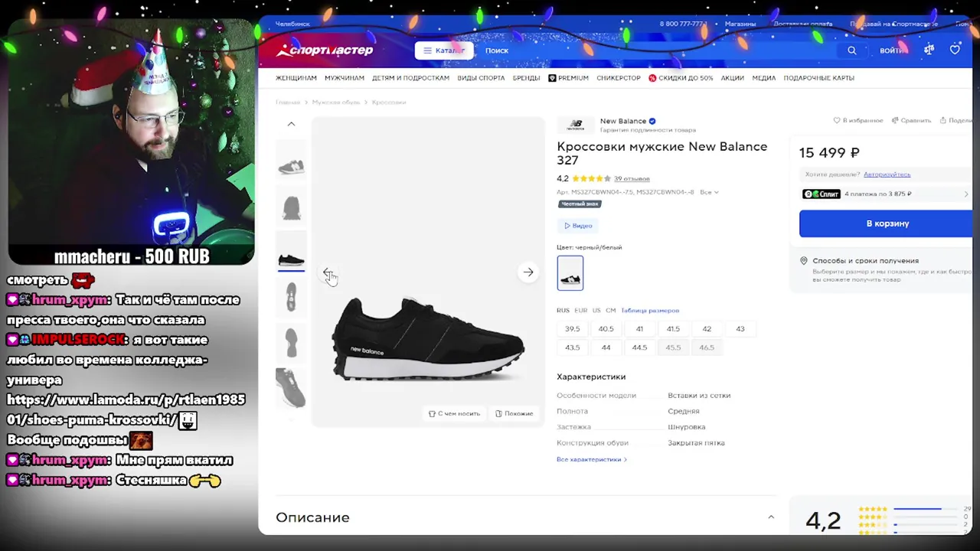Image resolution: width=980 pixels, height=551 pixels.
Task: Open 'БРЕНДЫ' menu
Action: (x=526, y=78)
